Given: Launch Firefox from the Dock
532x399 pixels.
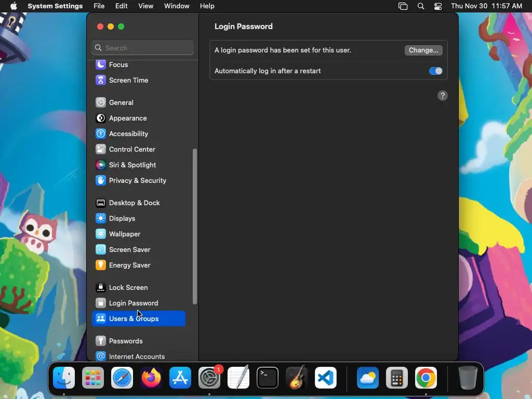Looking at the screenshot, I should pos(151,378).
